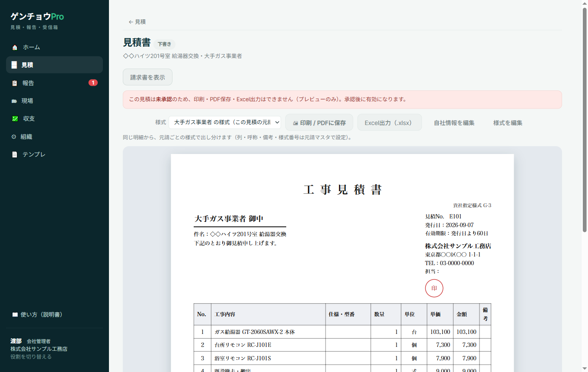The image size is (588, 372).
Task: Open 組織 settings page
Action: click(x=54, y=137)
